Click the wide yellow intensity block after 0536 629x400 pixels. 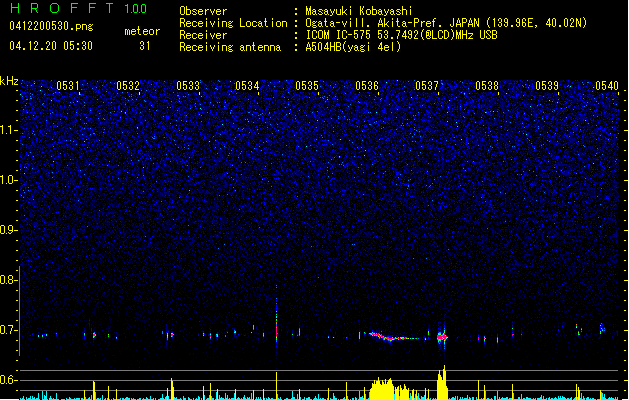click(389, 388)
